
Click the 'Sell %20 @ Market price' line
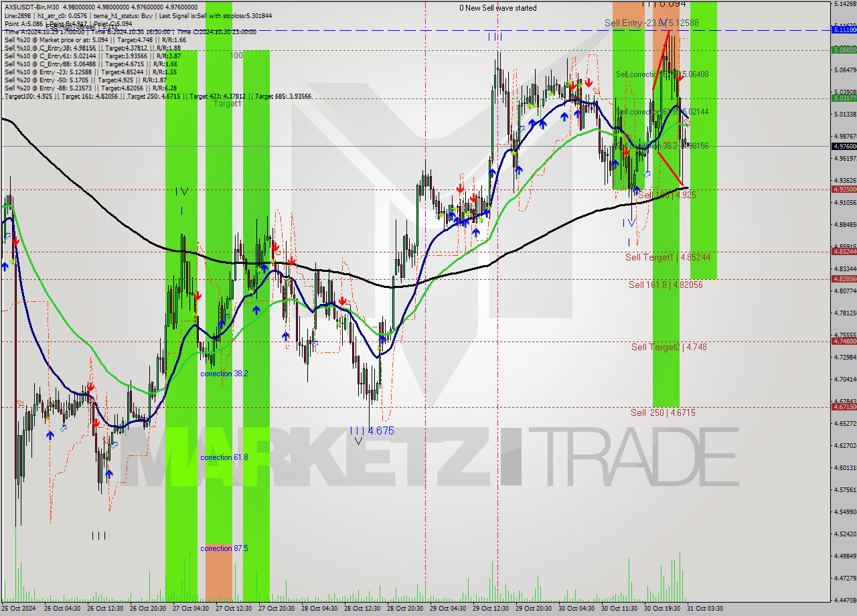(95, 40)
